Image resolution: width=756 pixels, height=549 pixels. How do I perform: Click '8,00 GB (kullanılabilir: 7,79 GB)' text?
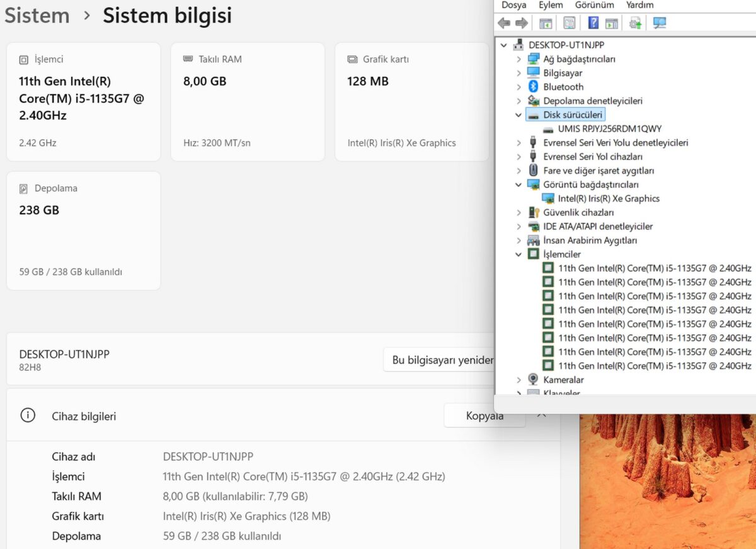[x=235, y=496]
